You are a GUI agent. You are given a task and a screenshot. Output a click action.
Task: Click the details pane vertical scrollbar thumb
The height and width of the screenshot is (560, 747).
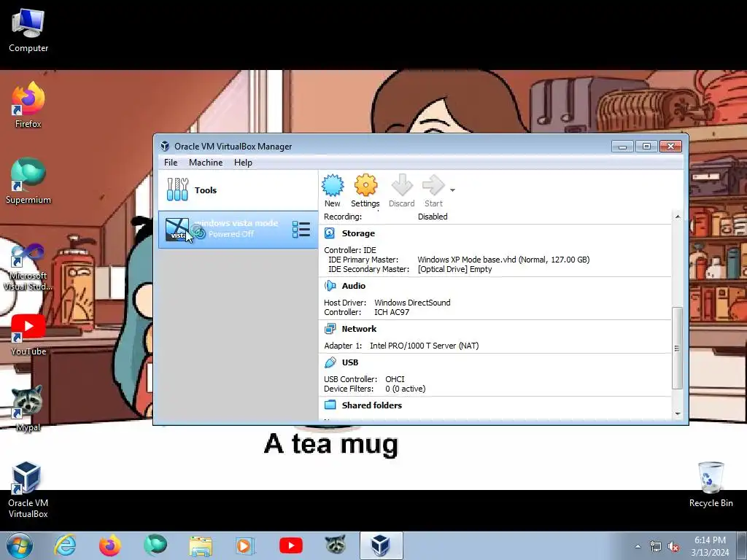point(678,349)
